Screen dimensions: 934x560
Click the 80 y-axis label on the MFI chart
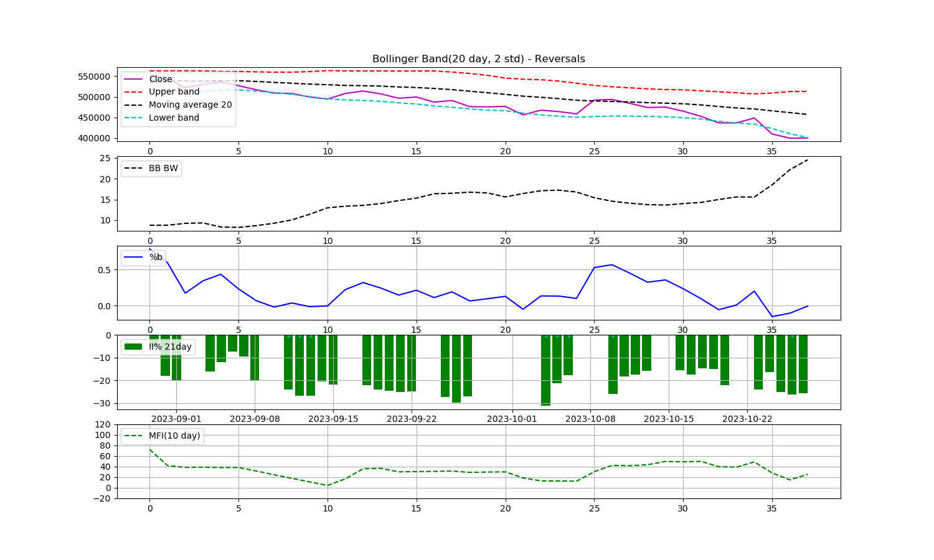click(105, 446)
